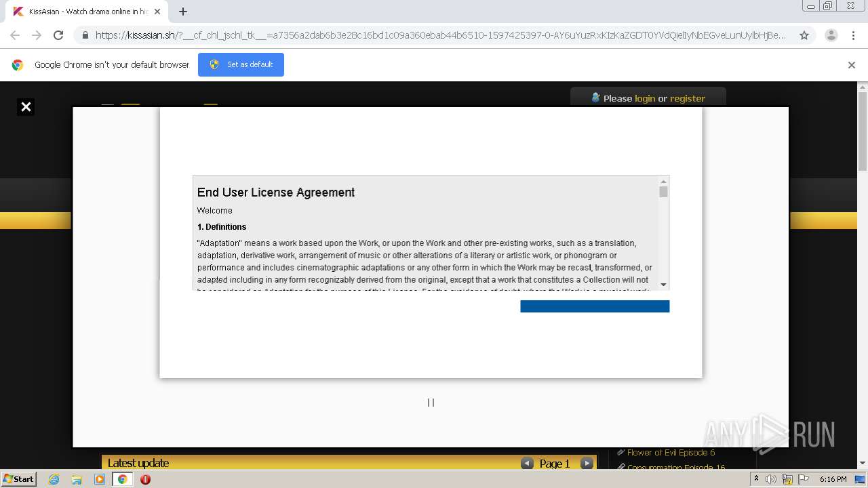Image resolution: width=868 pixels, height=488 pixels.
Task: Click the blue button below the license agreement
Action: coord(595,306)
